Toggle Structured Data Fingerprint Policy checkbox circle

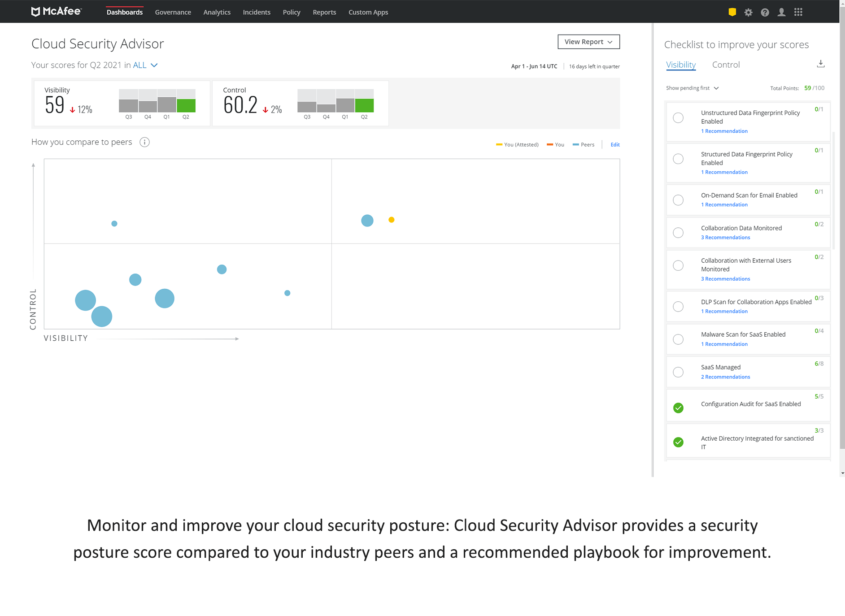point(678,159)
